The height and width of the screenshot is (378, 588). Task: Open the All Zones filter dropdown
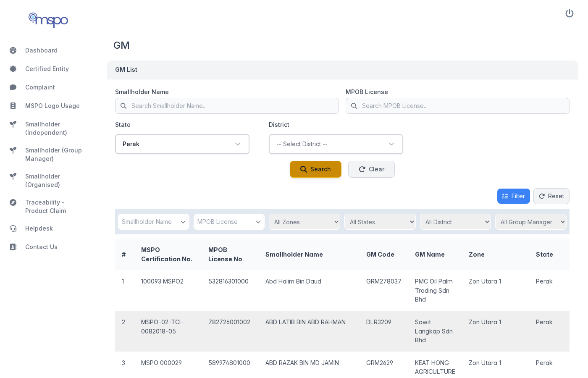(304, 222)
